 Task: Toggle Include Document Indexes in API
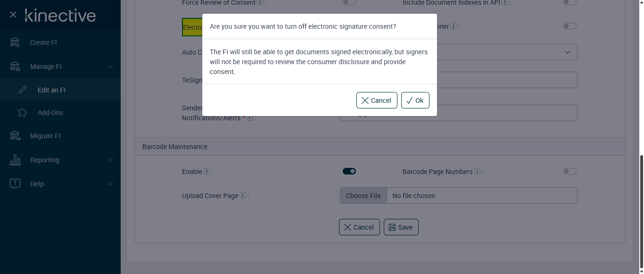(x=570, y=2)
